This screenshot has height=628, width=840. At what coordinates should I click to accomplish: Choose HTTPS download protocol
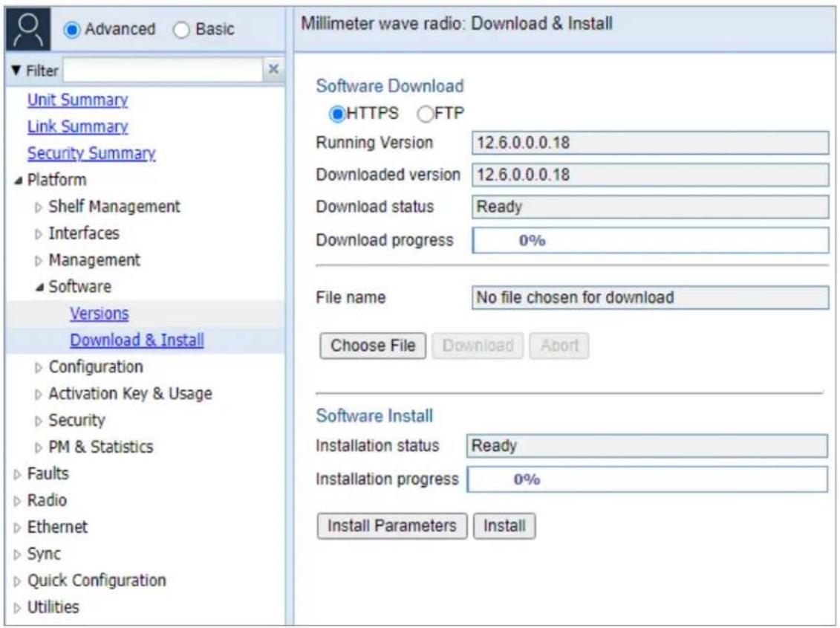pyautogui.click(x=337, y=114)
